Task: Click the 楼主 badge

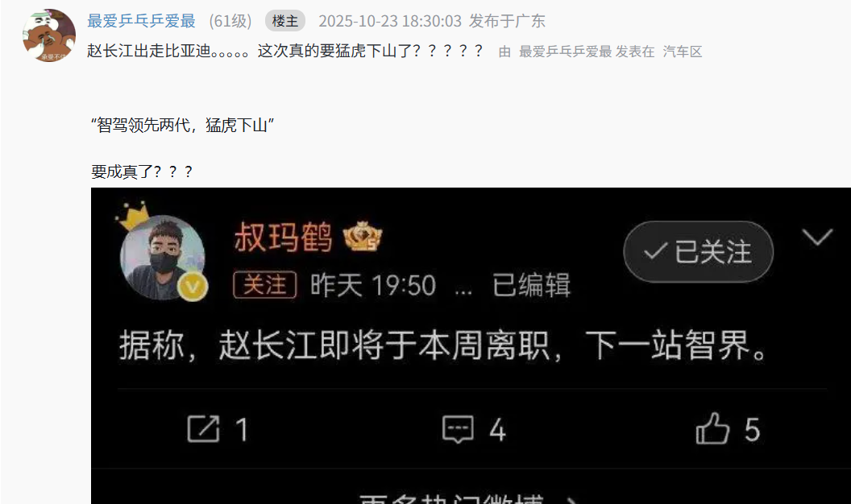Action: coord(285,21)
